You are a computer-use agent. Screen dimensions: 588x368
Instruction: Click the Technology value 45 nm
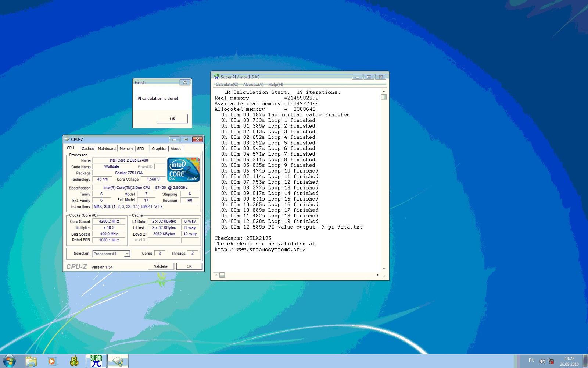tap(103, 180)
